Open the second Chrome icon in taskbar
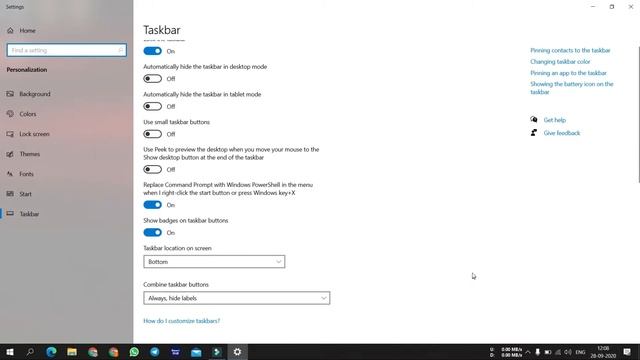640x360 pixels. [x=113, y=352]
